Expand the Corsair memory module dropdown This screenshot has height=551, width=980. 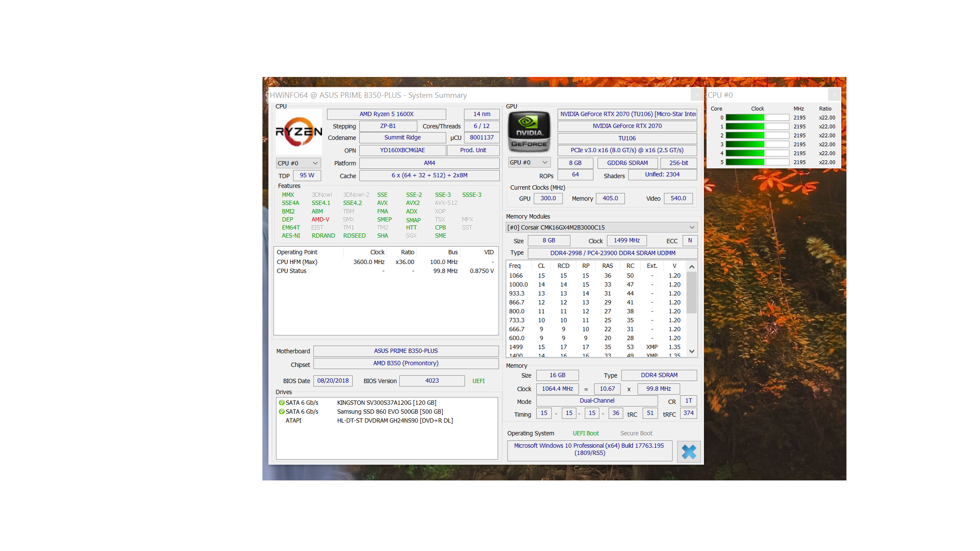pos(601,227)
